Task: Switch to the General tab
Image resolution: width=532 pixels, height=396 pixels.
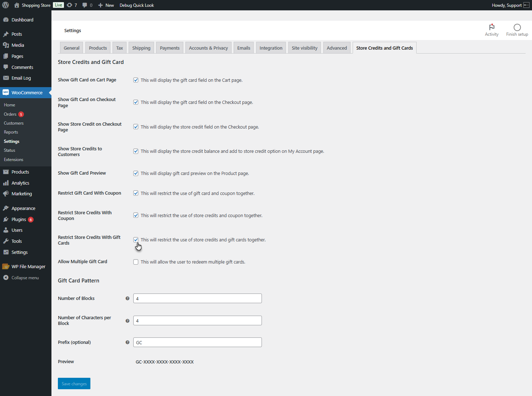Action: 71,48
